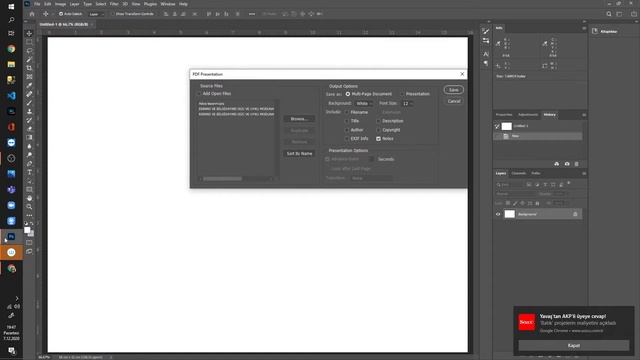
Task: Uncheck the Notes checkbox
Action: (378, 139)
